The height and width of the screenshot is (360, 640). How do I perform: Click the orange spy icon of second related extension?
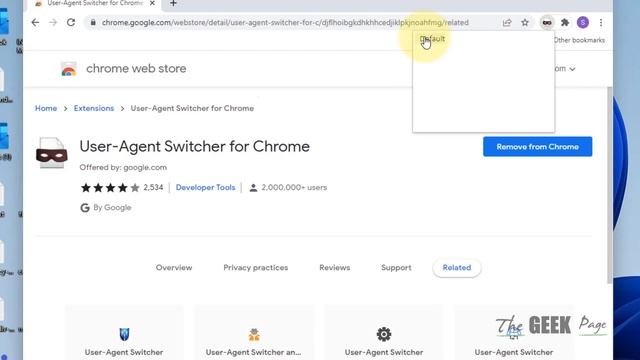[254, 334]
